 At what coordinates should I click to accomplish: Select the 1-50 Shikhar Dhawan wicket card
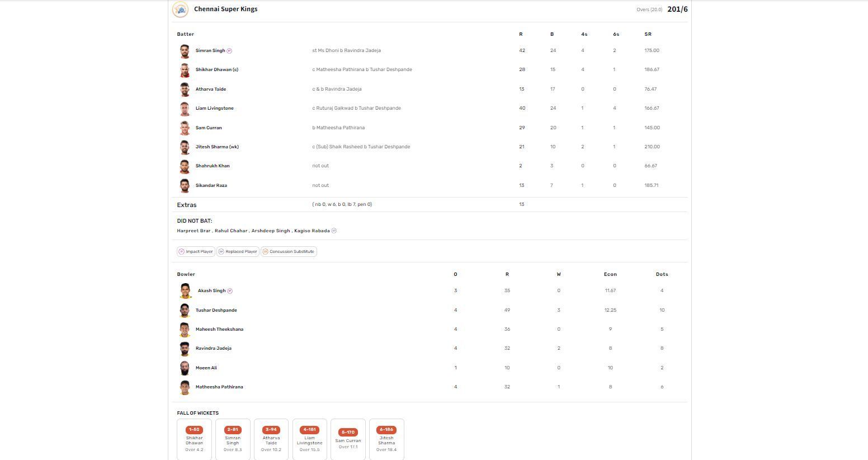click(194, 439)
